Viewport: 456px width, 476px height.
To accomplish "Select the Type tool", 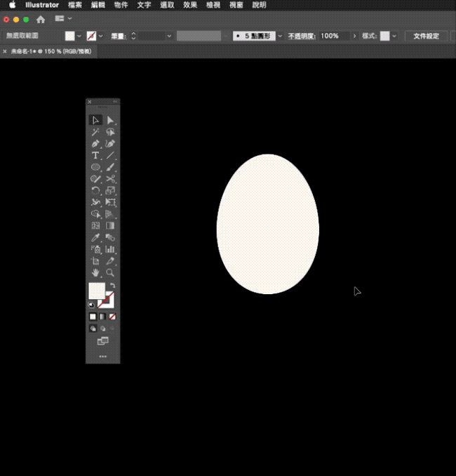I will (95, 156).
